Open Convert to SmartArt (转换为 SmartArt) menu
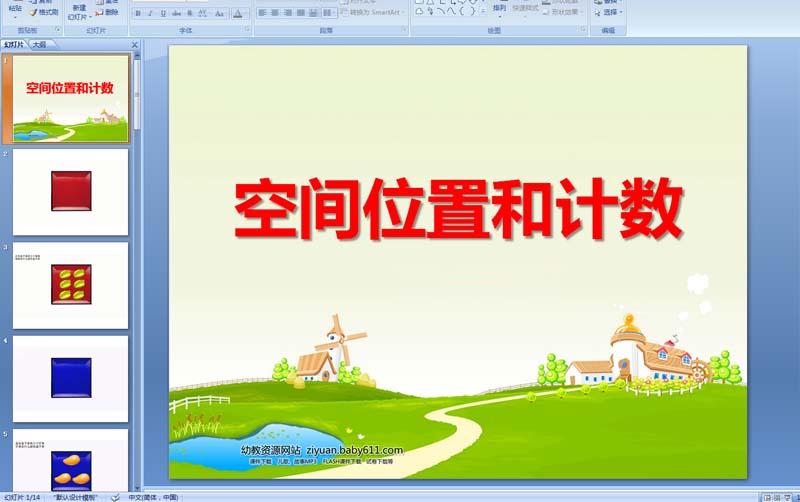The height and width of the screenshot is (502, 800). (x=372, y=12)
